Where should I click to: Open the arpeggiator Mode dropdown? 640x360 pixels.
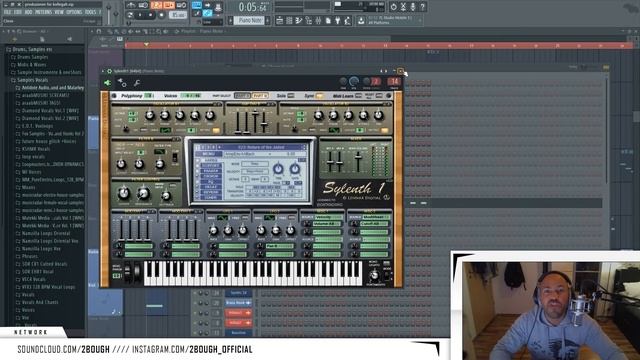255,164
